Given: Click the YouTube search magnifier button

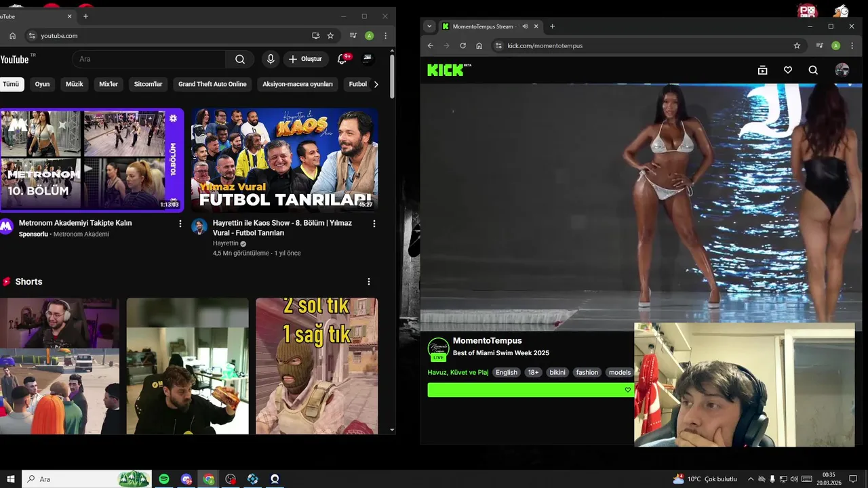Looking at the screenshot, I should pos(240,59).
